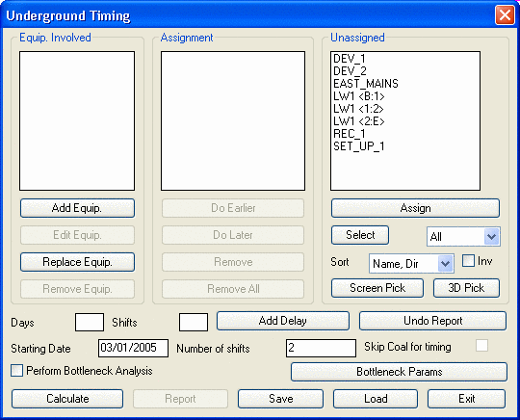Enable Perform Bottleneck Analysis checkbox
The width and height of the screenshot is (520, 420).
[x=16, y=370]
